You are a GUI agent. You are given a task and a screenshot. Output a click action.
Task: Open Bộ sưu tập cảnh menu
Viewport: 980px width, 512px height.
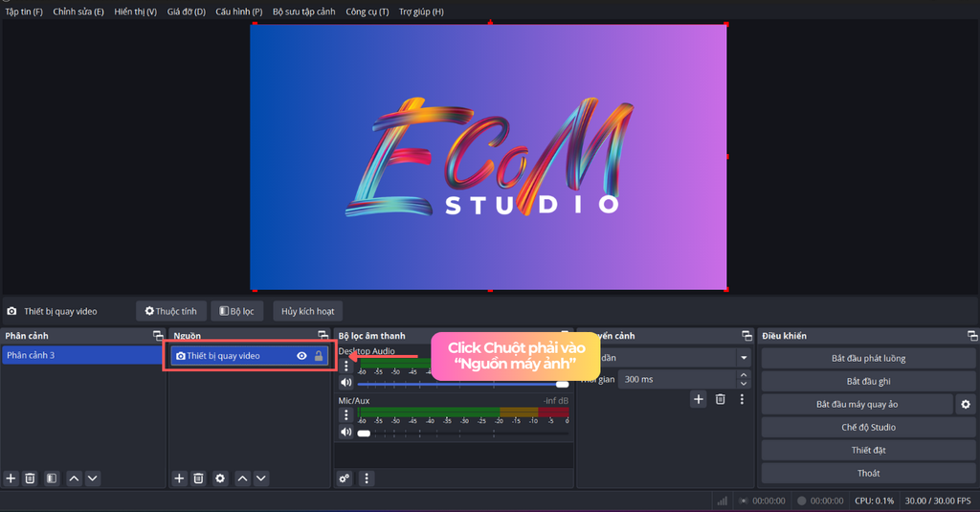[x=303, y=11]
